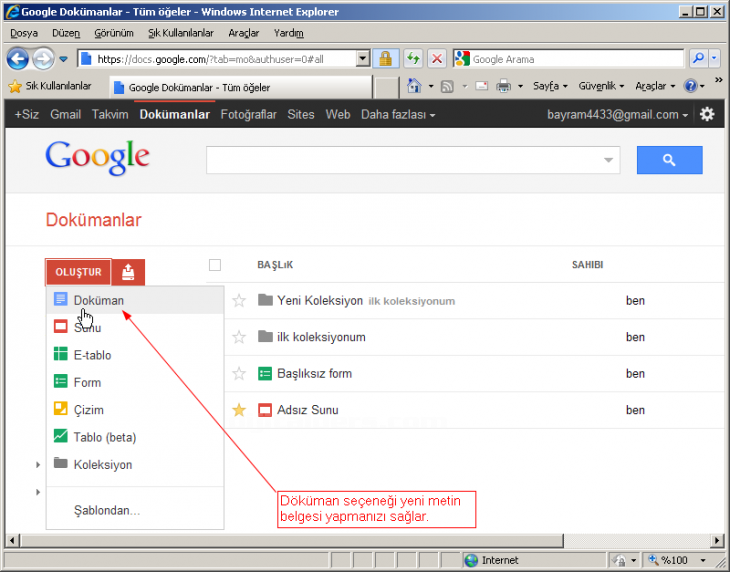This screenshot has height=572, width=730.
Task: Choose Sunu from the create menu
Action: coord(135,328)
